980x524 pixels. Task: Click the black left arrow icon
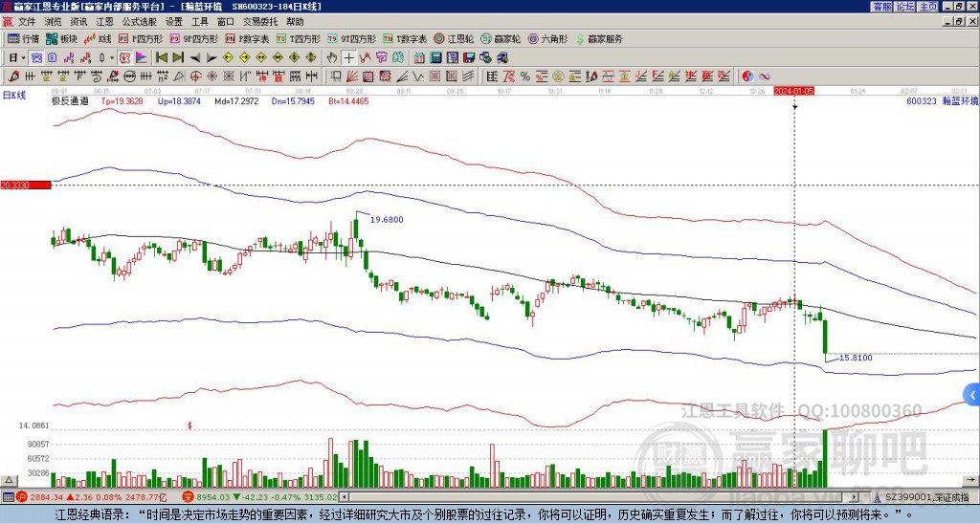coord(195,57)
